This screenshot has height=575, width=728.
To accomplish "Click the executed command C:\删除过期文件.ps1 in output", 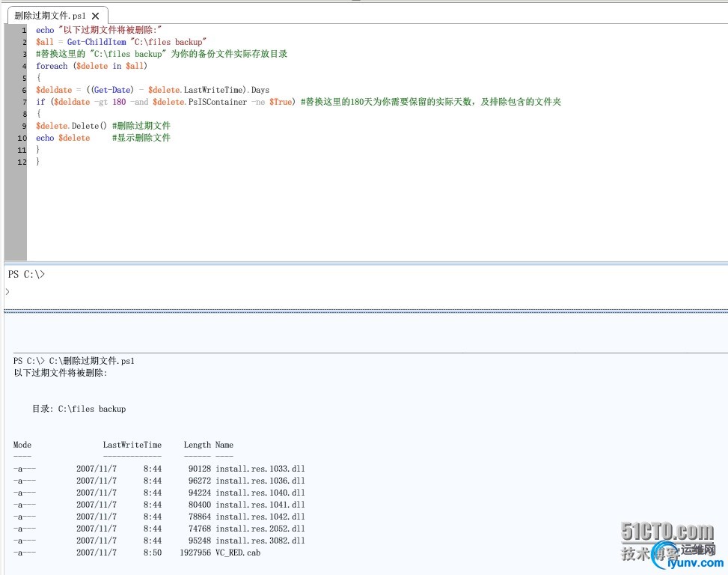I will tap(91, 361).
